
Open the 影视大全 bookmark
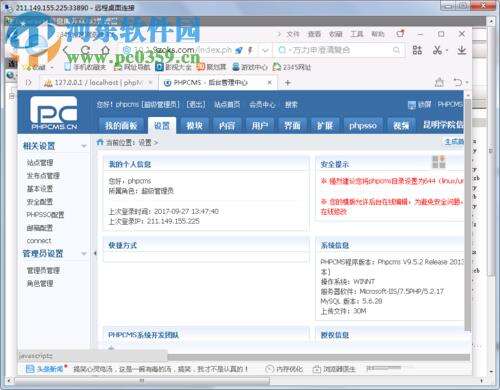coord(174,67)
